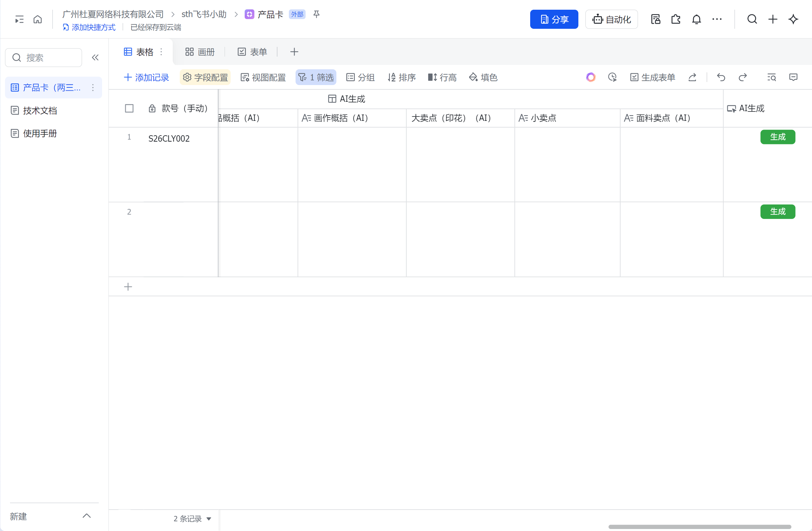This screenshot has height=531, width=812.
Task: Click the home icon in top bar
Action: coord(37,19)
